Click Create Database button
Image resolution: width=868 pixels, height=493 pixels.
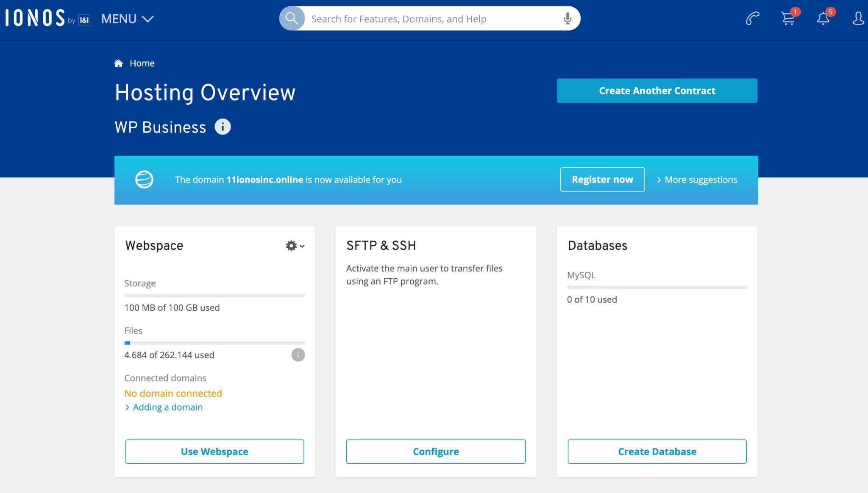pyautogui.click(x=657, y=451)
